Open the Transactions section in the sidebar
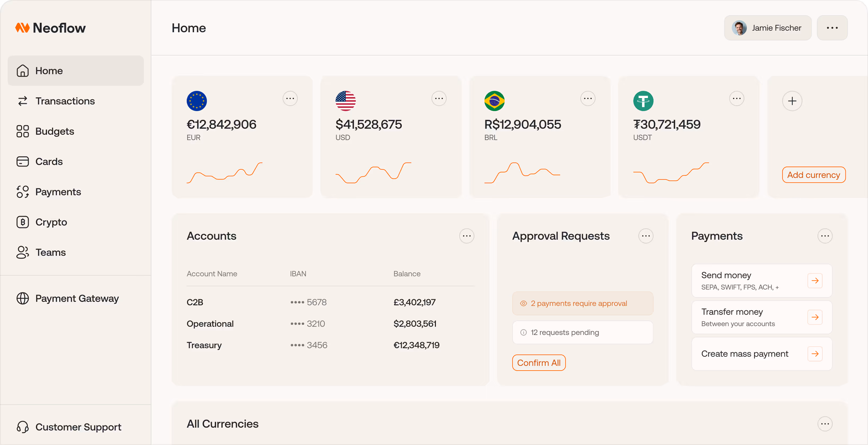The width and height of the screenshot is (868, 445). point(65,101)
